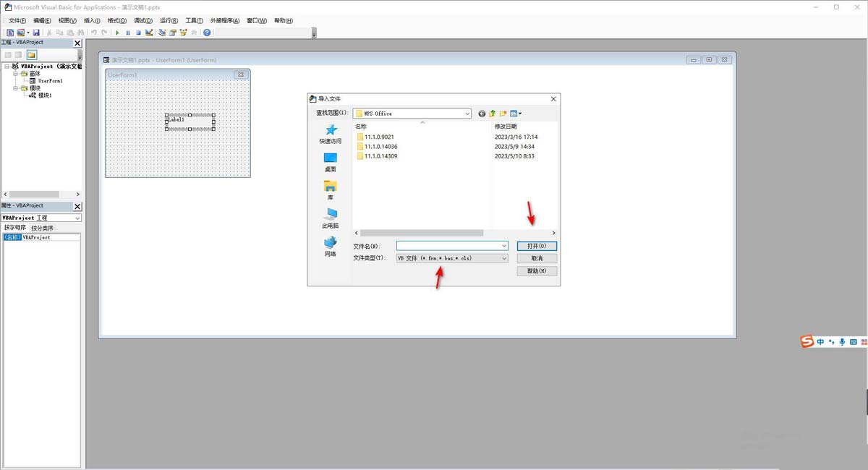The height and width of the screenshot is (470, 868).
Task: Open the 编辑(E) menu
Action: click(42, 20)
